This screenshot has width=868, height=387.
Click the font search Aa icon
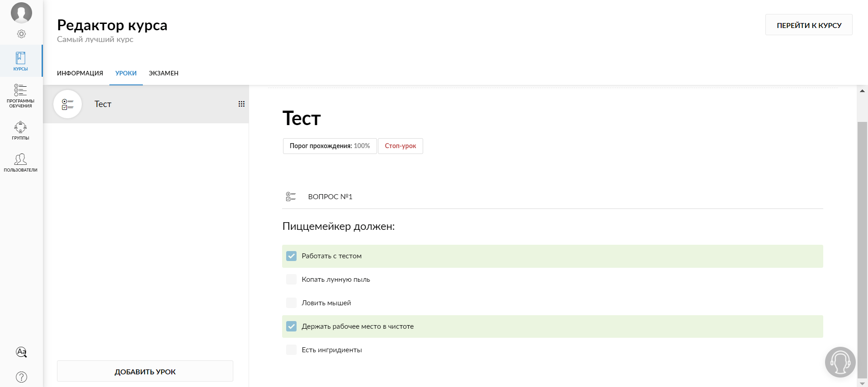21,352
